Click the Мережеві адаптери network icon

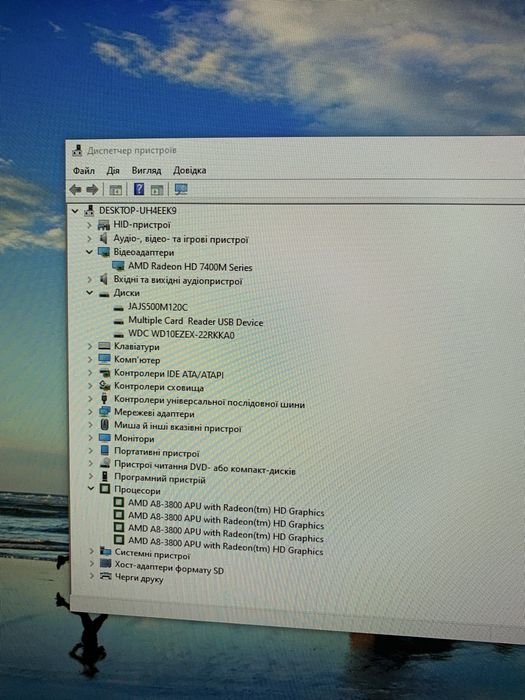[104, 412]
